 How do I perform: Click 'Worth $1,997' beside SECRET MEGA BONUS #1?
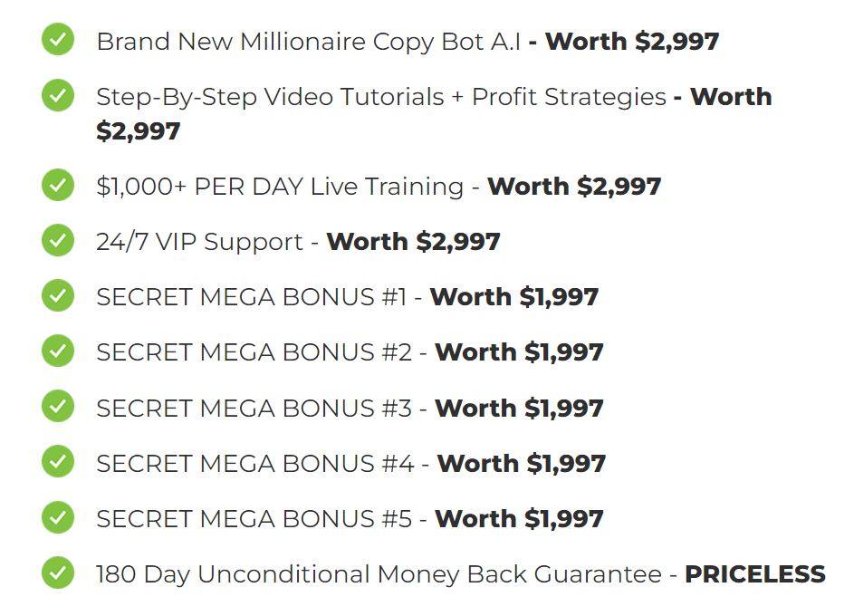[514, 297]
